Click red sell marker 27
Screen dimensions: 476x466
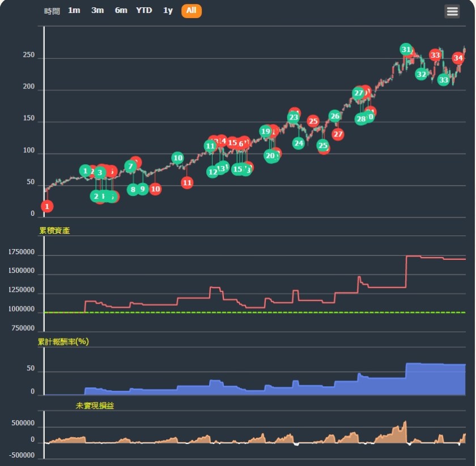click(338, 134)
